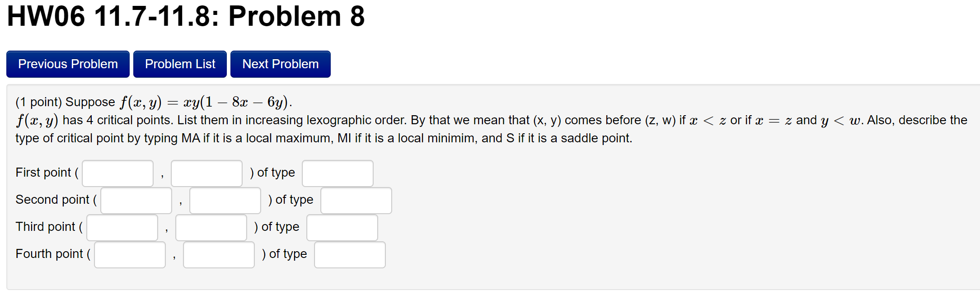The image size is (980, 295).
Task: Select the first point type field
Action: (x=338, y=173)
